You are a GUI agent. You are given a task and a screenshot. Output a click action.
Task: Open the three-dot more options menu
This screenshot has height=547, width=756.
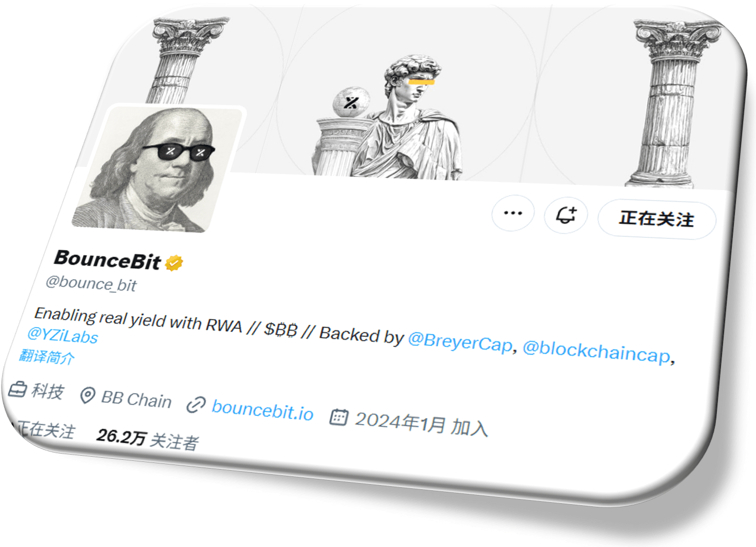513,213
